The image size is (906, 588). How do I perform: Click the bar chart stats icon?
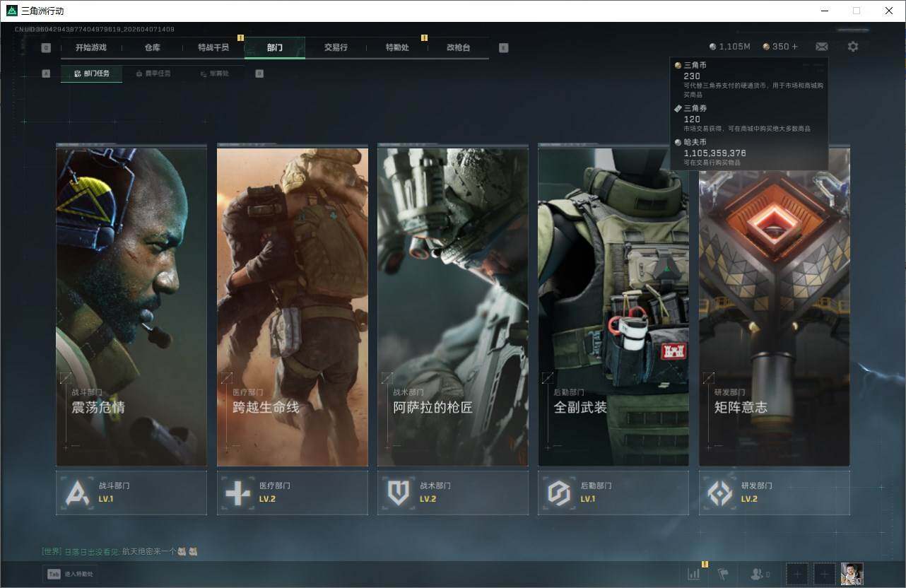coord(694,574)
